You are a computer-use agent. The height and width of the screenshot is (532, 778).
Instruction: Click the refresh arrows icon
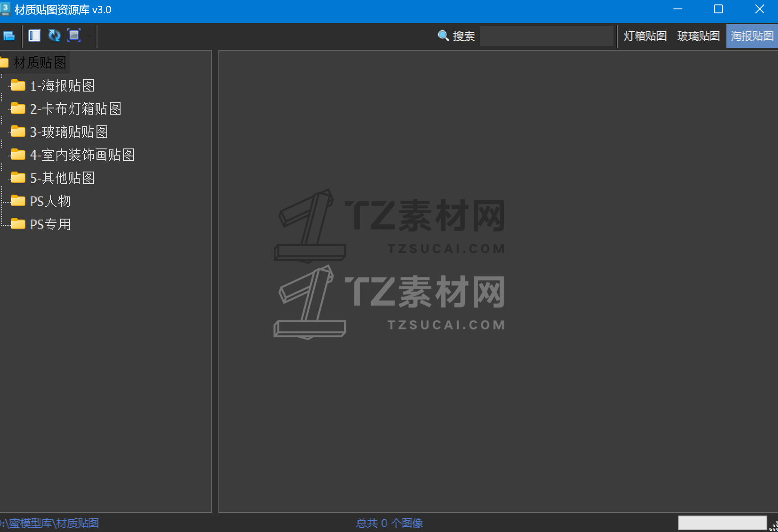(54, 36)
